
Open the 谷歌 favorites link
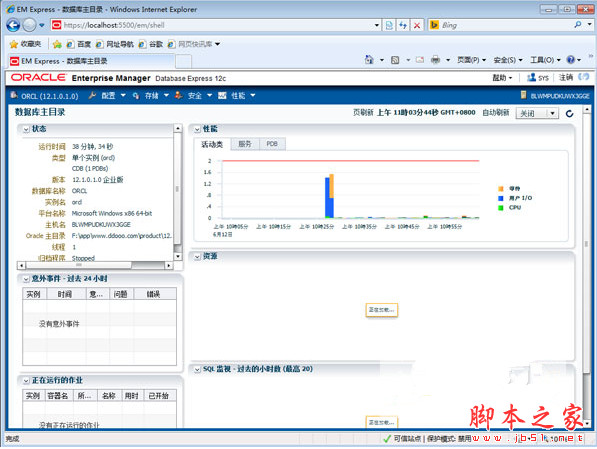[151, 44]
